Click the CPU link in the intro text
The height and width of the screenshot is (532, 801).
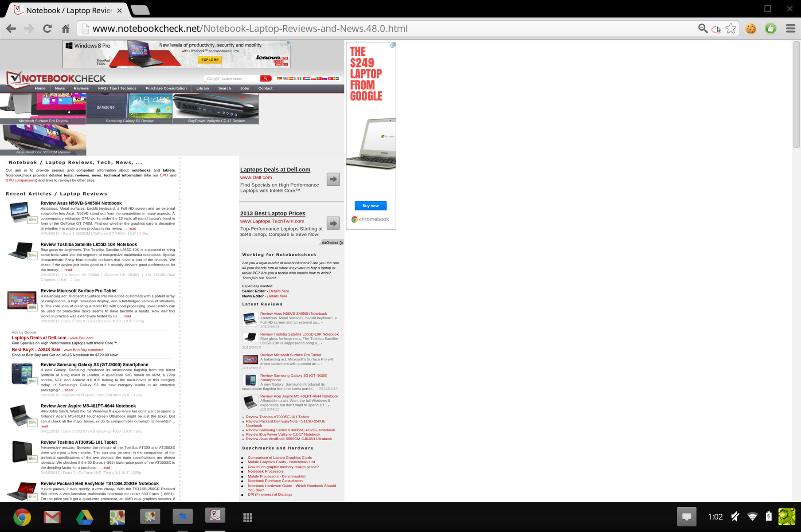pos(164,176)
